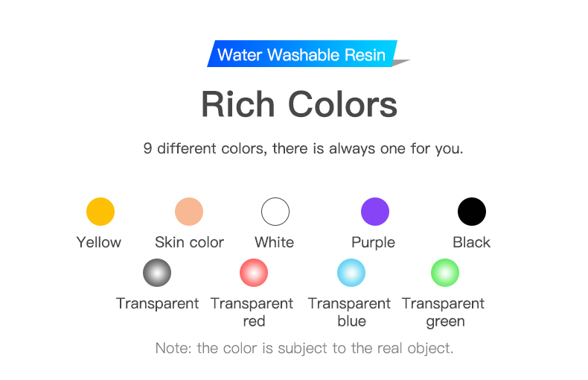Click the Skin color text label
This screenshot has height=380, width=588.
click(x=189, y=242)
